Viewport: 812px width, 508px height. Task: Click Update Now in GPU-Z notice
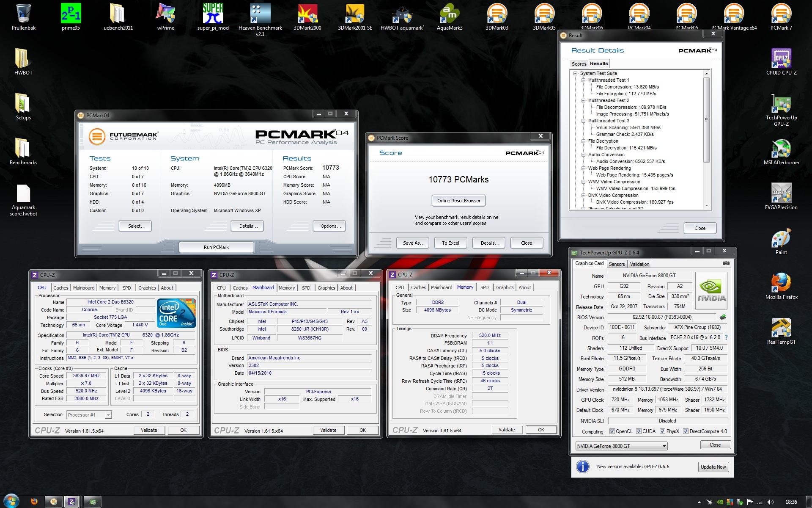point(713,467)
